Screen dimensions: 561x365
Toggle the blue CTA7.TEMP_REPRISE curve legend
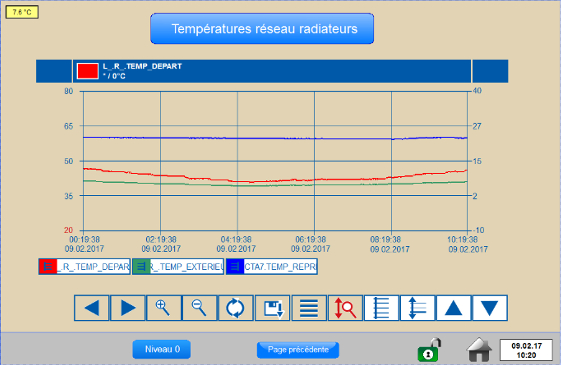[272, 267]
